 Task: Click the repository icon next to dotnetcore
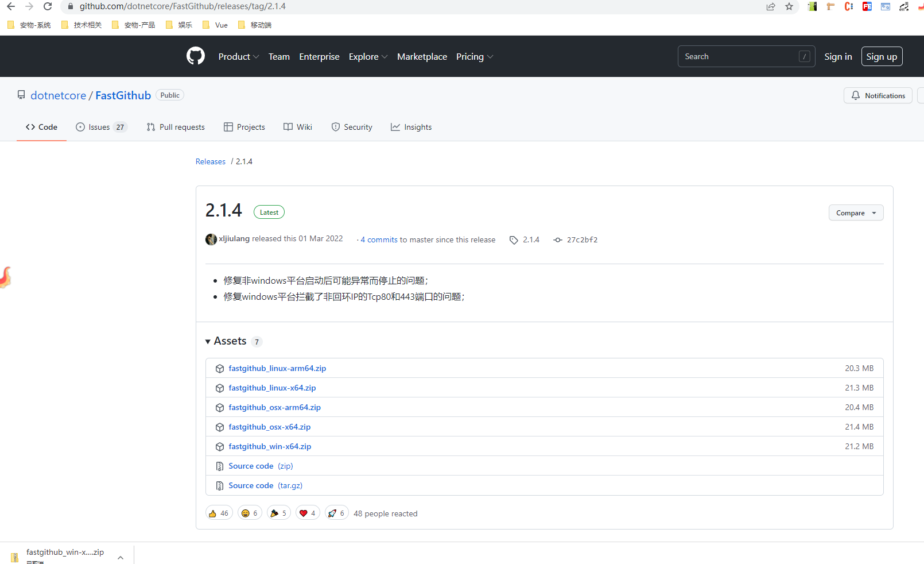pos(21,95)
